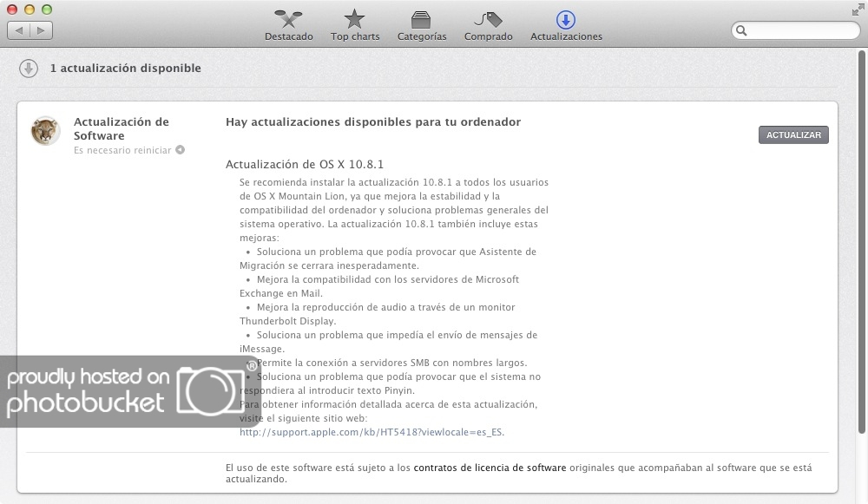
Task: Focus the App Store search field
Action: point(795,30)
